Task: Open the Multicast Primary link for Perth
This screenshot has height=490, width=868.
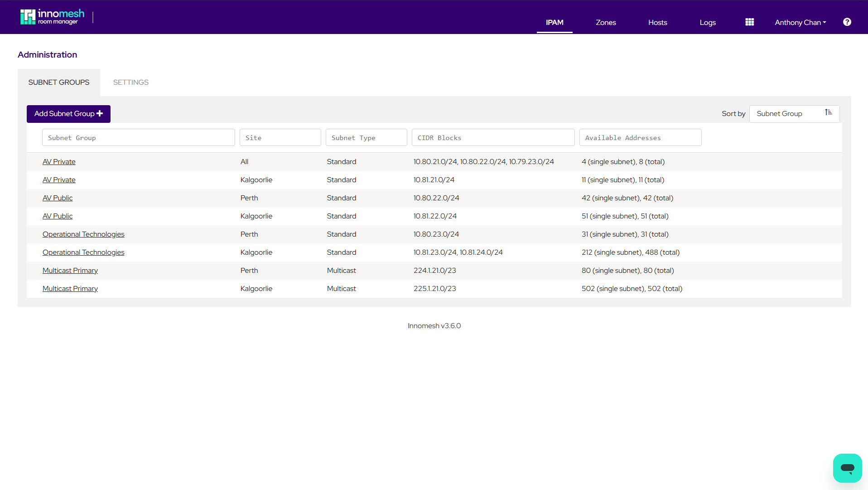Action: [x=70, y=270]
